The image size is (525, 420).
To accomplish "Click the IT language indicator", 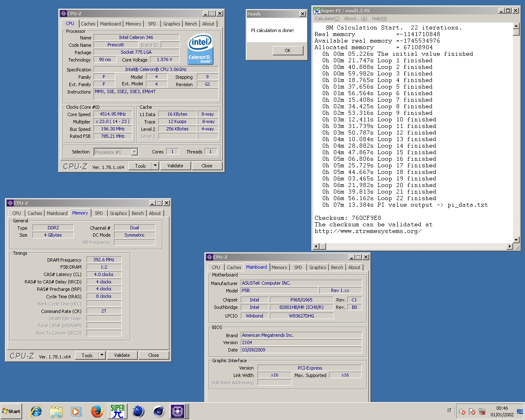I will coord(450,411).
